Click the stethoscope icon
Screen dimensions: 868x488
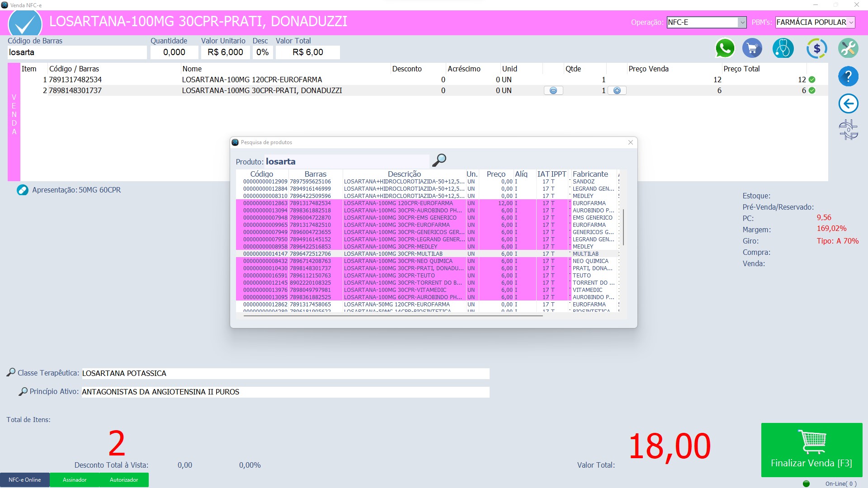click(x=783, y=48)
